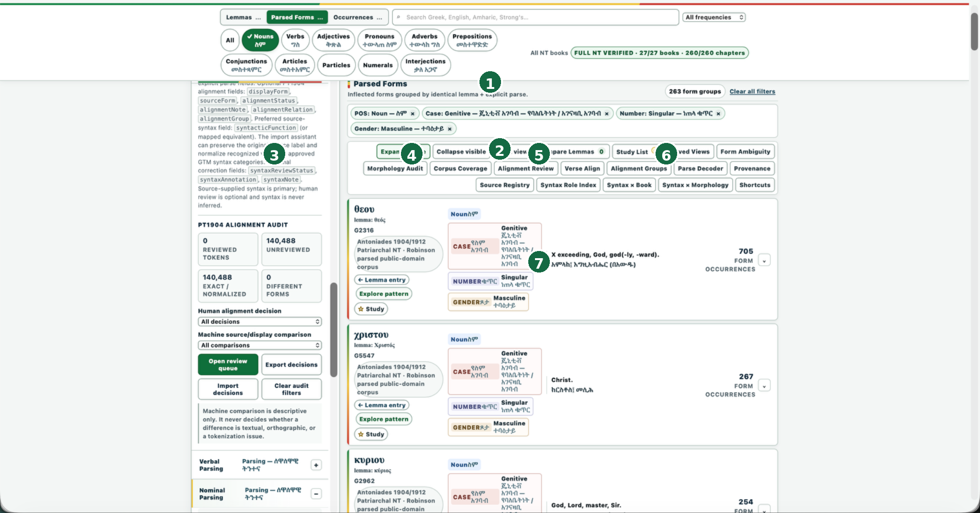Open the Syntax × Morphology view

(x=695, y=185)
